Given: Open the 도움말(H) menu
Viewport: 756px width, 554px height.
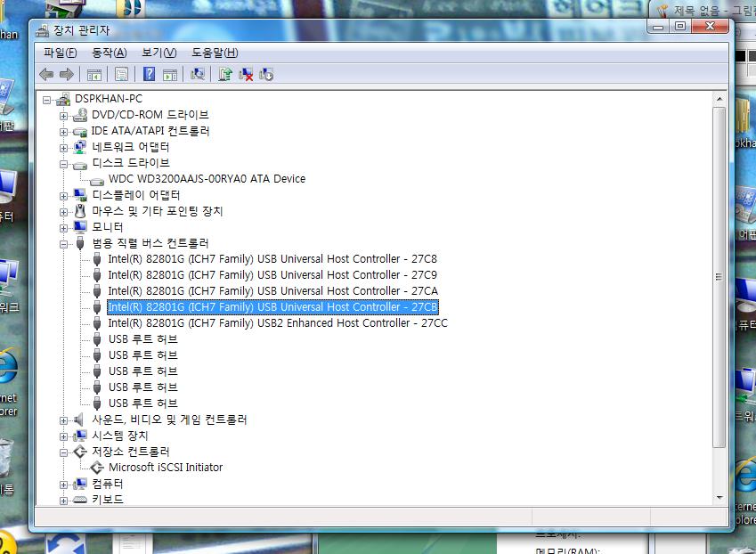Looking at the screenshot, I should click(x=215, y=53).
